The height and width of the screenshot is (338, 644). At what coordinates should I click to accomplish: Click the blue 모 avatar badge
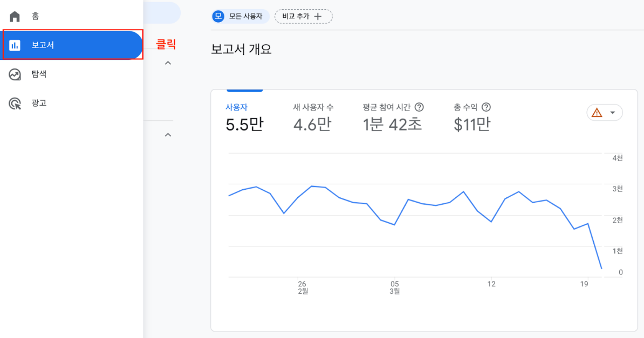(x=218, y=16)
